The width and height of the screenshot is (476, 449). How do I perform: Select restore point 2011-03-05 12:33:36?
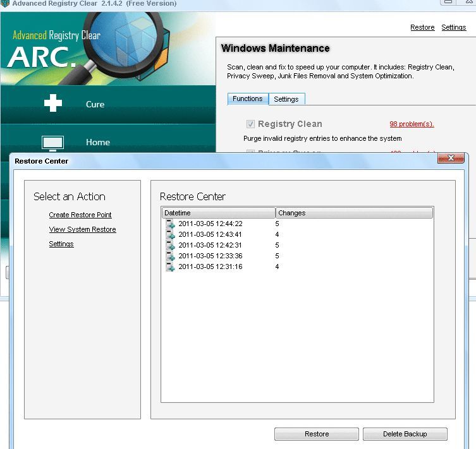(211, 256)
